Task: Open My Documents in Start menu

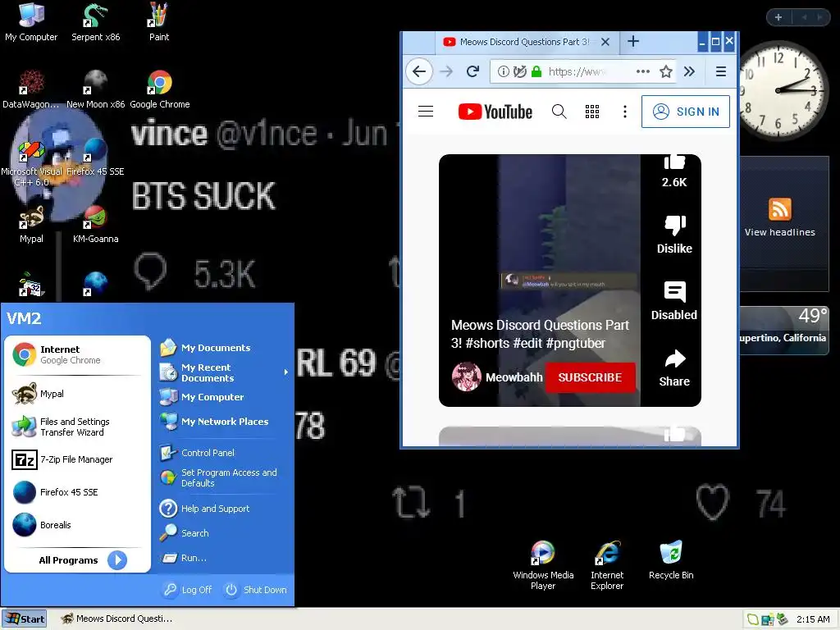Action: (x=222, y=348)
